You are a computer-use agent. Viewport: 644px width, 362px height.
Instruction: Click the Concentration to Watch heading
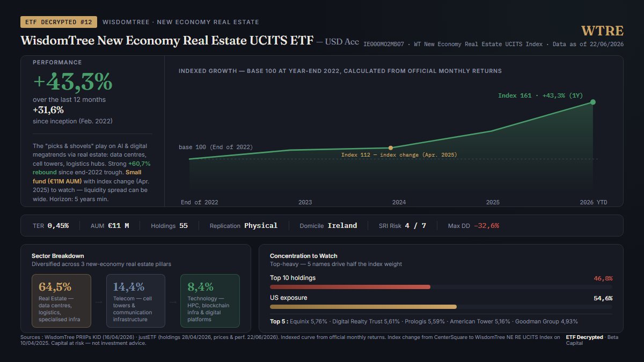point(304,256)
